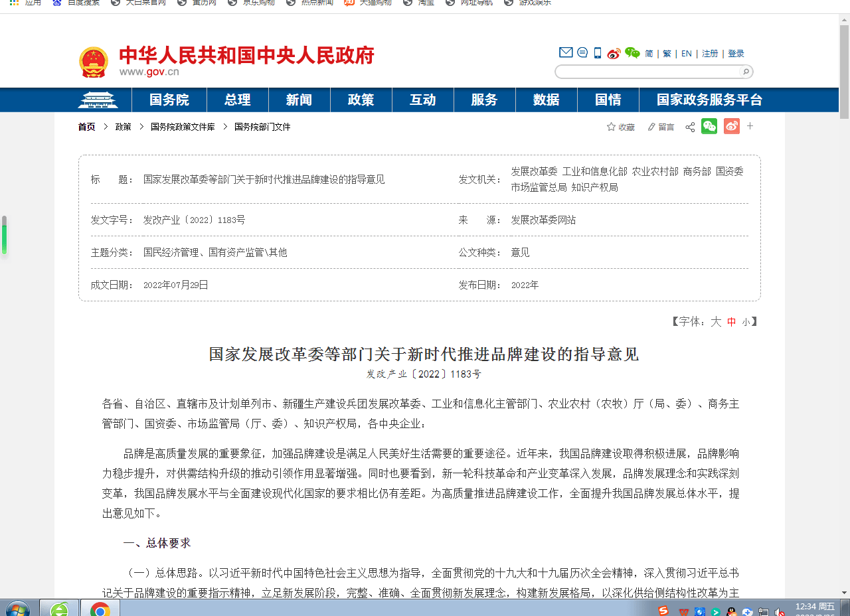Click the scrollbar up arrow

click(x=844, y=20)
